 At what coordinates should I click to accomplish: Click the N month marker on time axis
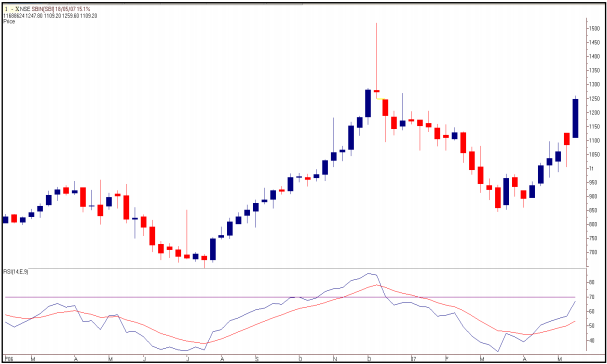pos(335,359)
